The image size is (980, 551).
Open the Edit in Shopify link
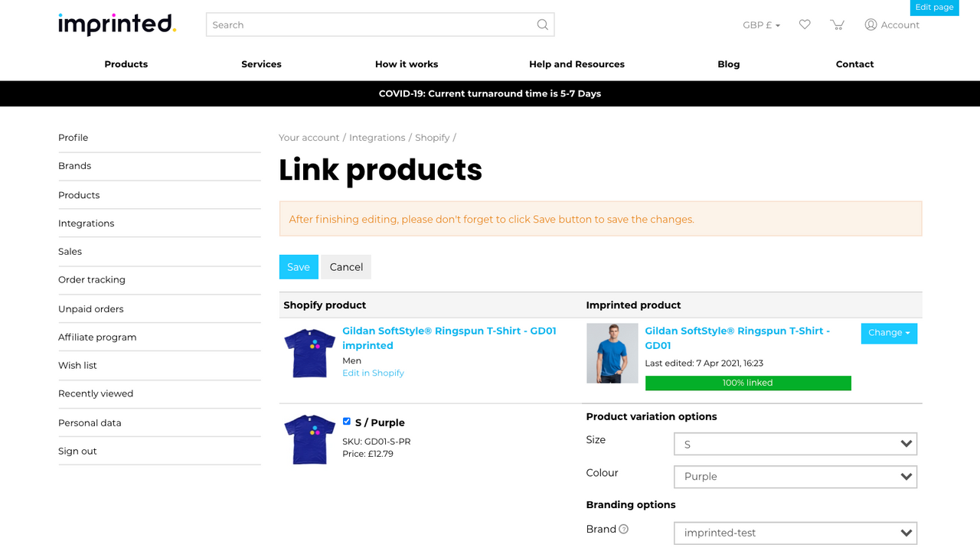coord(373,373)
